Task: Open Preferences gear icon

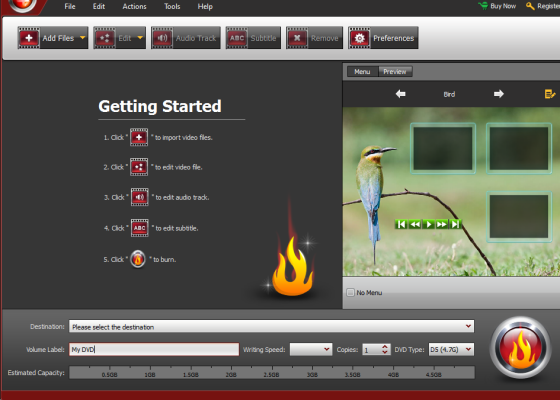Action: [x=359, y=38]
